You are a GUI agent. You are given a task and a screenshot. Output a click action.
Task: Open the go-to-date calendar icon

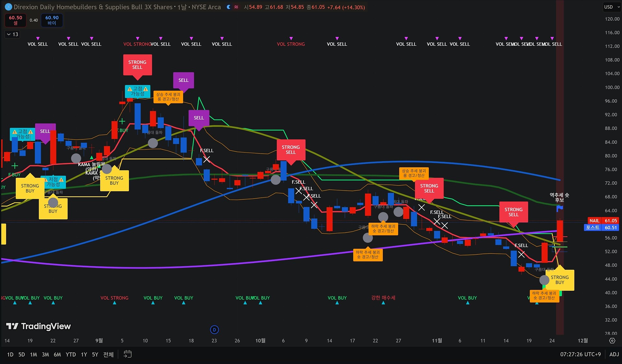128,354
